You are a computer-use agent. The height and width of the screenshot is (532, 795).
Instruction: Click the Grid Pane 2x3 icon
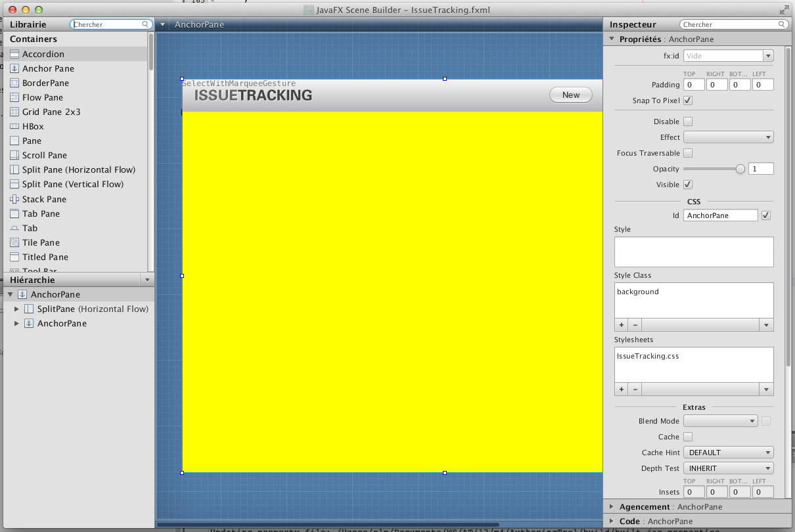[x=14, y=112]
